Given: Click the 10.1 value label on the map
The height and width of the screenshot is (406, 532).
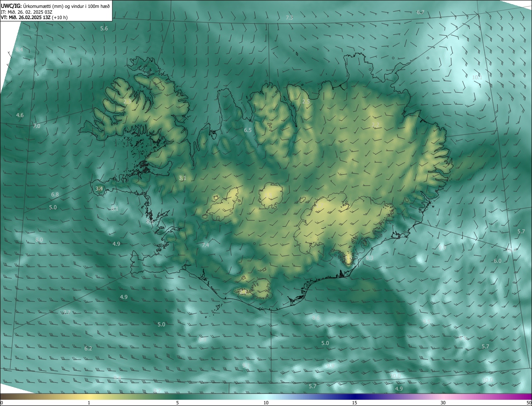Looking at the screenshot, I should tap(477, 78).
